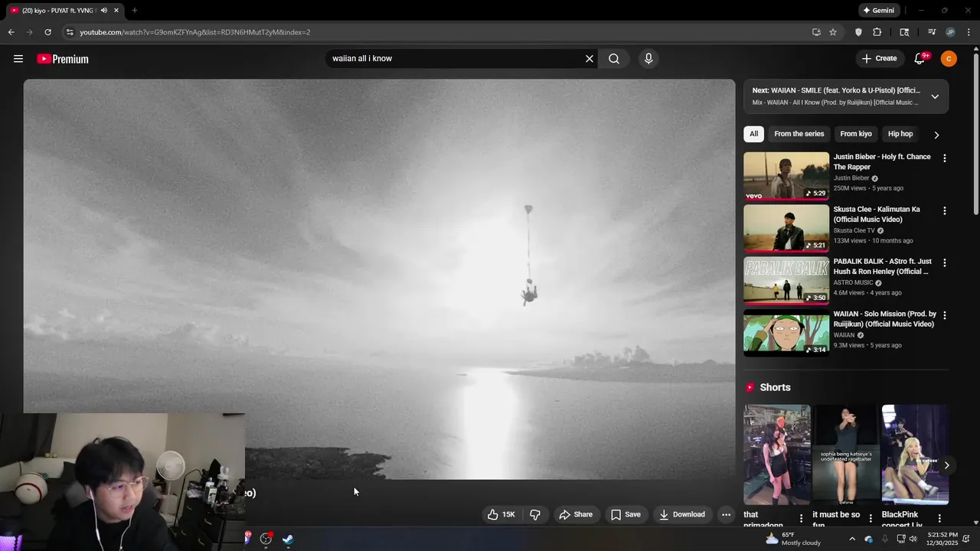Open options for 'it must be so fun' Short
Viewport: 980px width, 551px height.
871,518
